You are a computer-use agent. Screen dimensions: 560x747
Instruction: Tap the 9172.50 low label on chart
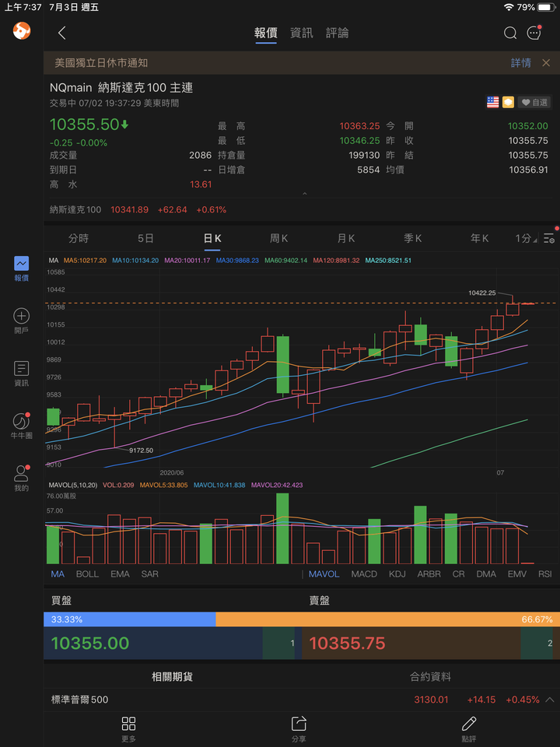141,451
